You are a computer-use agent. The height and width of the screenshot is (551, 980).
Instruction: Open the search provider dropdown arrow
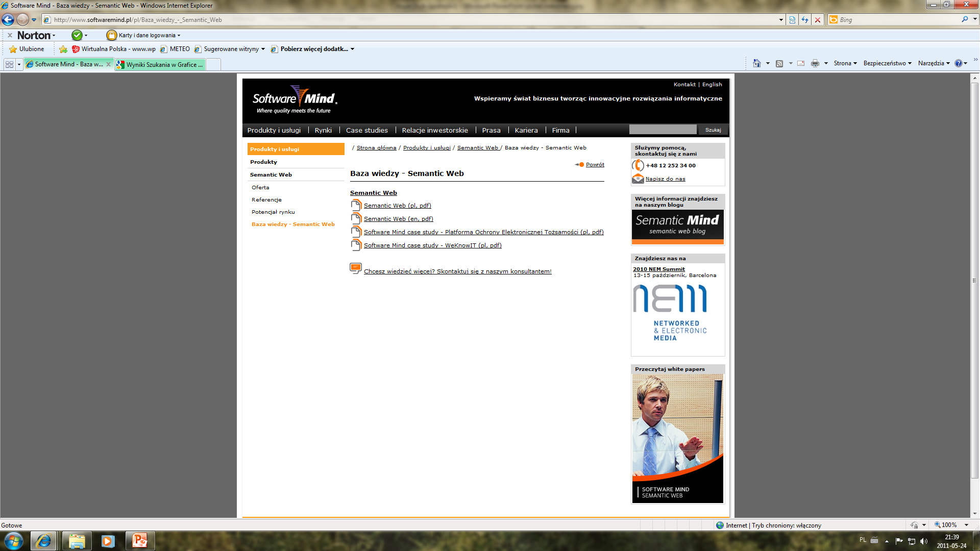(x=974, y=19)
